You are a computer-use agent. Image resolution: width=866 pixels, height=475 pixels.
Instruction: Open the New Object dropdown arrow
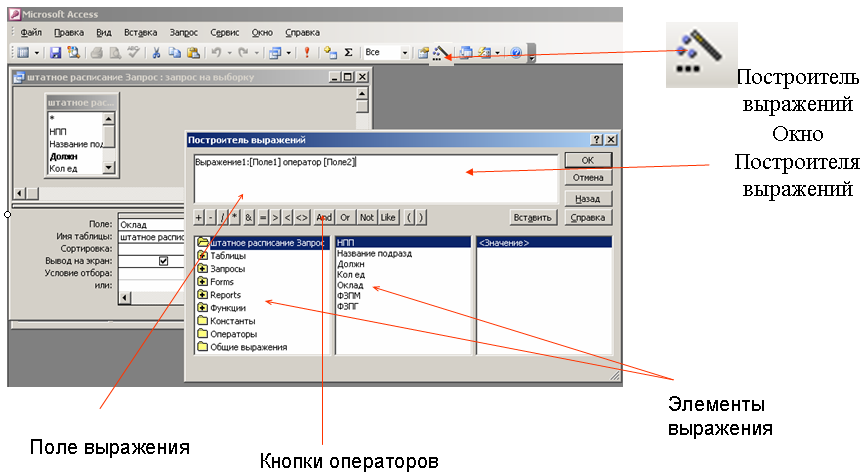pos(497,52)
